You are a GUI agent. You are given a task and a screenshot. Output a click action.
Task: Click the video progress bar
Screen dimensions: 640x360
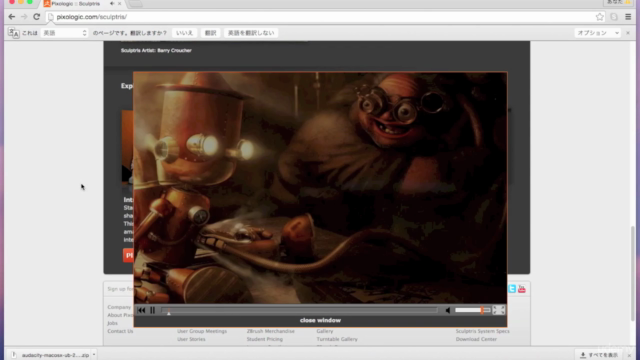(299, 311)
